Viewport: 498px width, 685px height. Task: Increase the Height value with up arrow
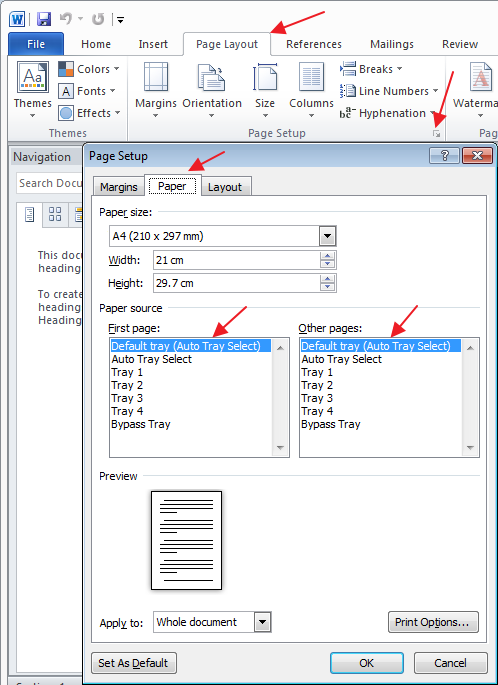327,279
